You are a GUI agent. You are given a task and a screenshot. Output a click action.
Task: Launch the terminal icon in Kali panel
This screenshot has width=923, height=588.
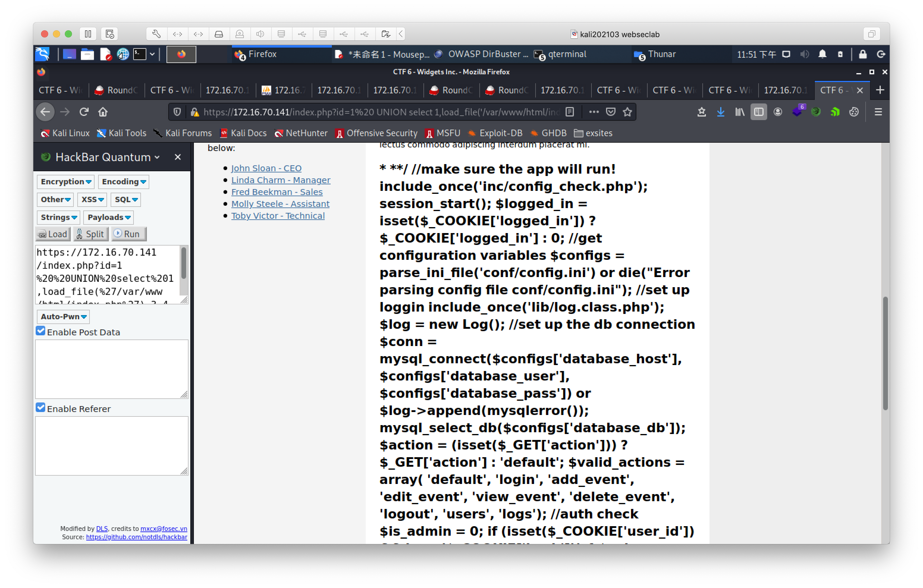(x=139, y=54)
